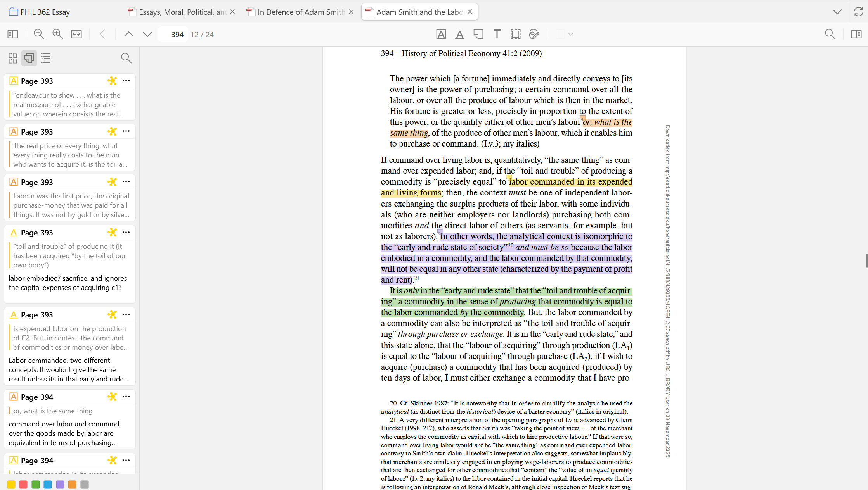Switch to PHIL 362 Essay library tab
Image resolution: width=868 pixels, height=490 pixels.
tap(40, 12)
